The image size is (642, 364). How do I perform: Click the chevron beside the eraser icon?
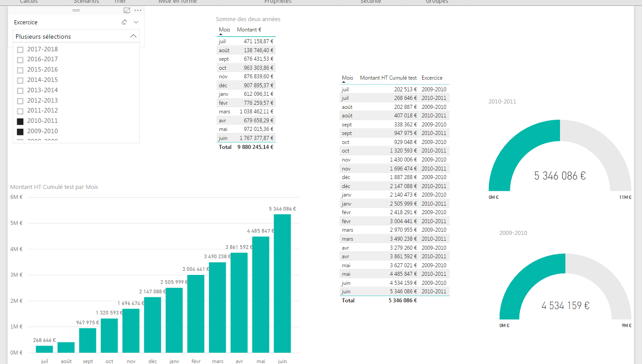[x=136, y=22]
